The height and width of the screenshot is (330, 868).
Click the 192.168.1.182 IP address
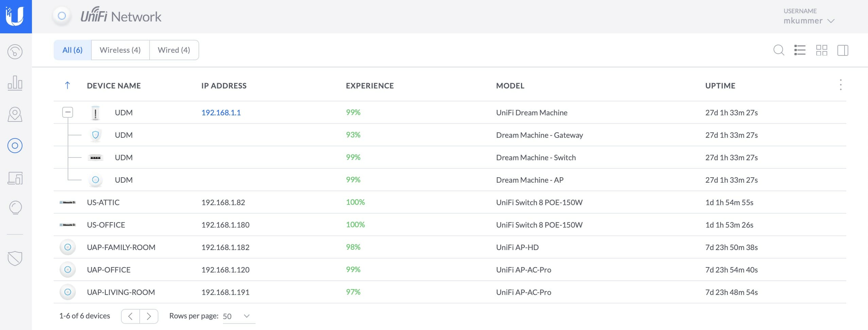(225, 247)
